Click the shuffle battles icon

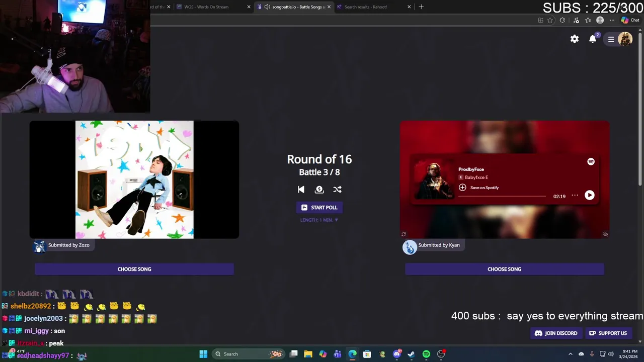(337, 190)
